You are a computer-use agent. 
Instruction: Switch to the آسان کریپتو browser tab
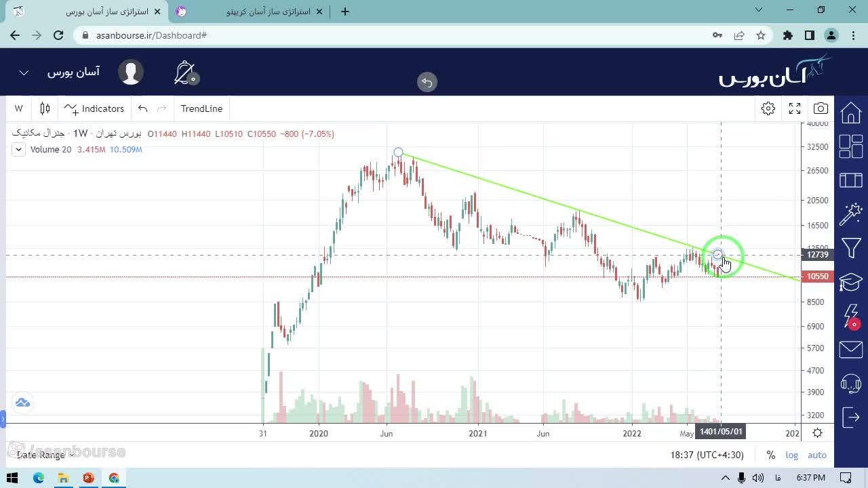tap(258, 12)
